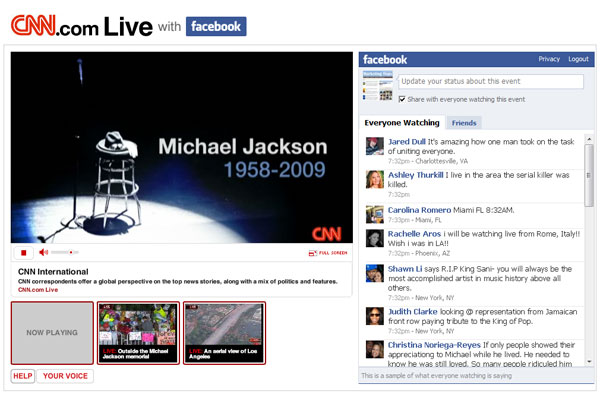Mute the video with the speaker icon
600x394 pixels.
click(x=44, y=252)
